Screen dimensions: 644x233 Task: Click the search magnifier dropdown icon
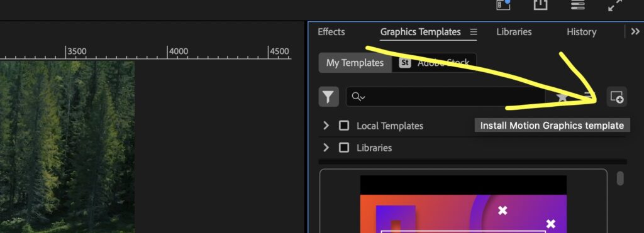point(358,97)
